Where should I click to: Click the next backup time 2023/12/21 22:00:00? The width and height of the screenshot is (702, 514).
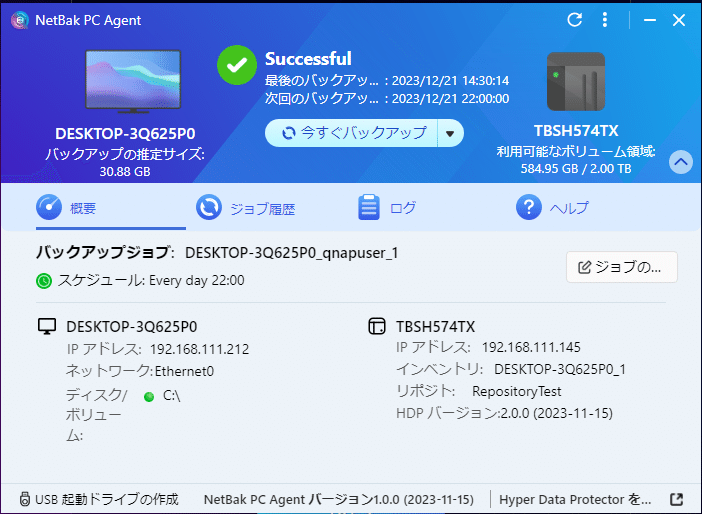(450, 99)
